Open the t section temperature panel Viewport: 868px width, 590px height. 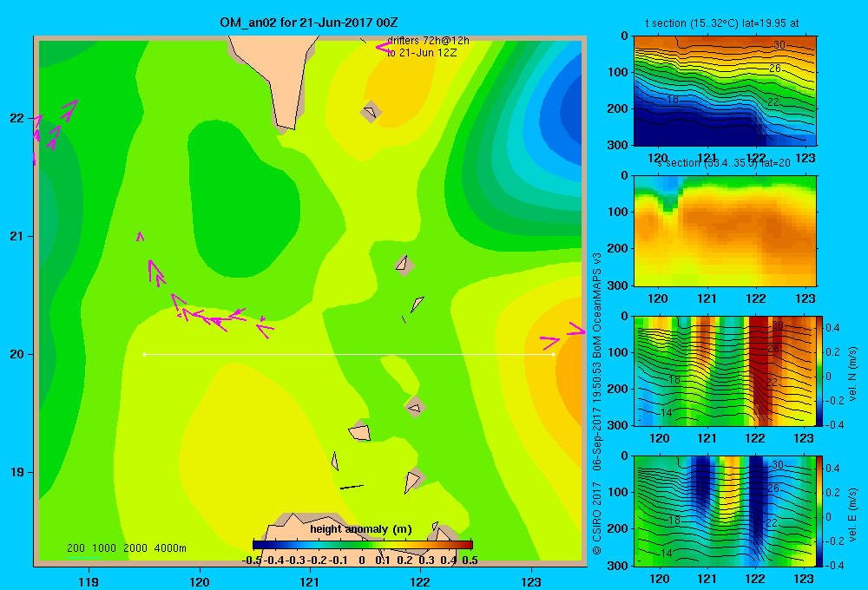tap(725, 90)
